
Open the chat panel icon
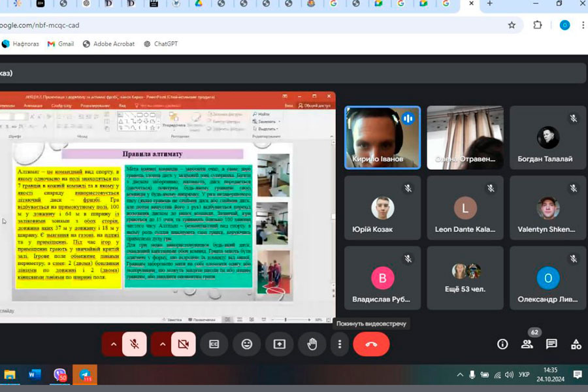[x=551, y=344]
